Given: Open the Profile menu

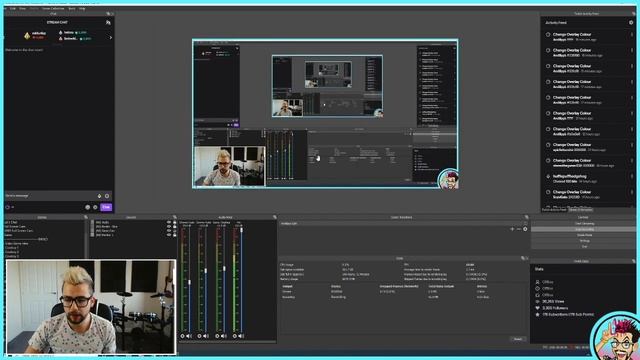Looking at the screenshot, I should [x=34, y=8].
